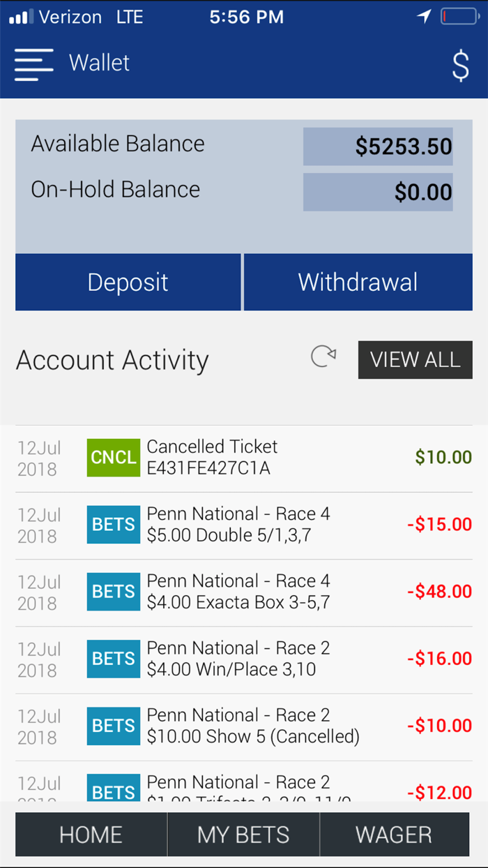View all account activity
The height and width of the screenshot is (868, 488).
click(x=415, y=359)
